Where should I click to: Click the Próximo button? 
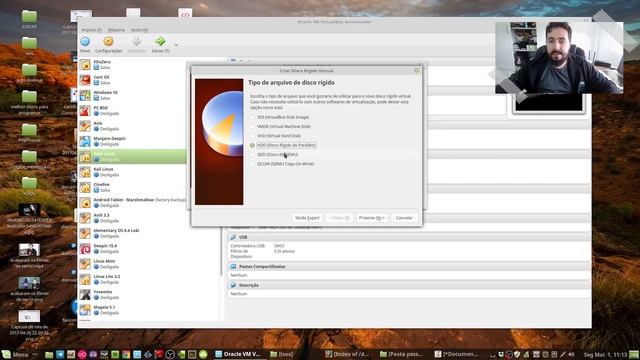click(371, 218)
